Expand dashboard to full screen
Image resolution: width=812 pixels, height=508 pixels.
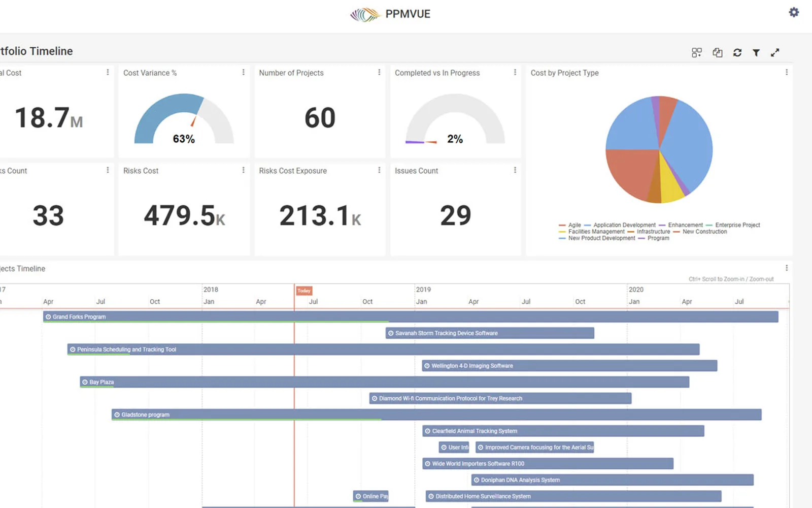775,52
